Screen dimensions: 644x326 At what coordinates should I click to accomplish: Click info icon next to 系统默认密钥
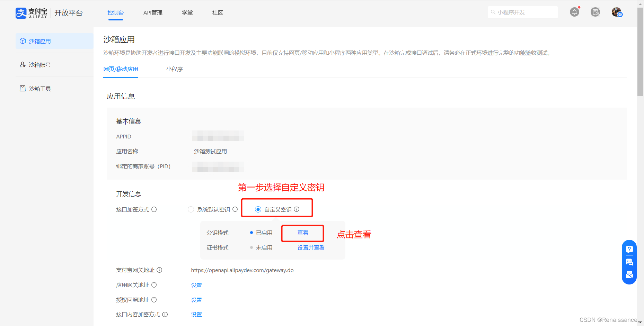tap(235, 209)
